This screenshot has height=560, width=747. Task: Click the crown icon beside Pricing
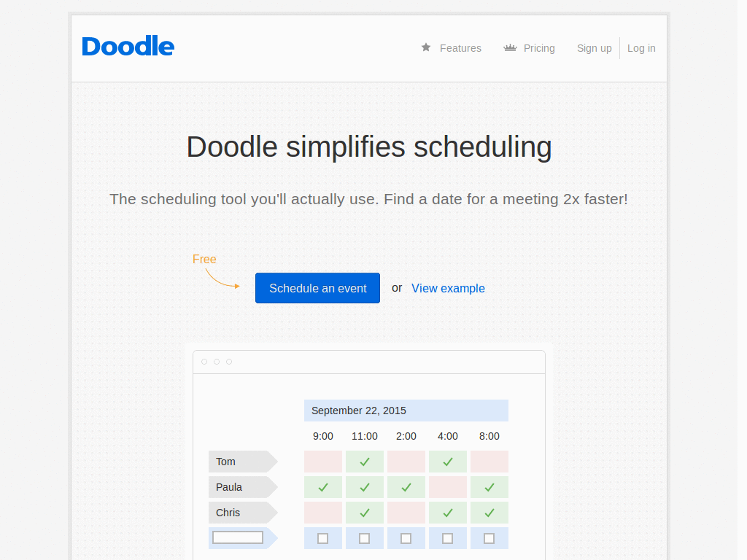click(x=510, y=48)
